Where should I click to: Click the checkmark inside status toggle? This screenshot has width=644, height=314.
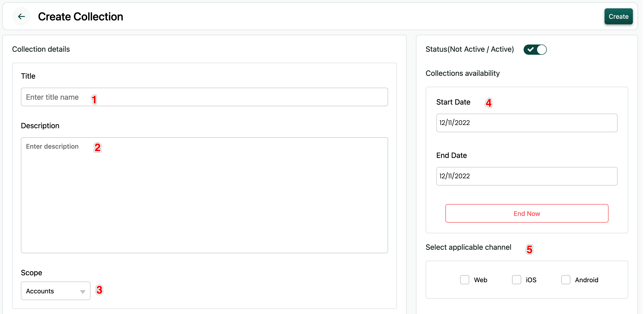coord(530,49)
